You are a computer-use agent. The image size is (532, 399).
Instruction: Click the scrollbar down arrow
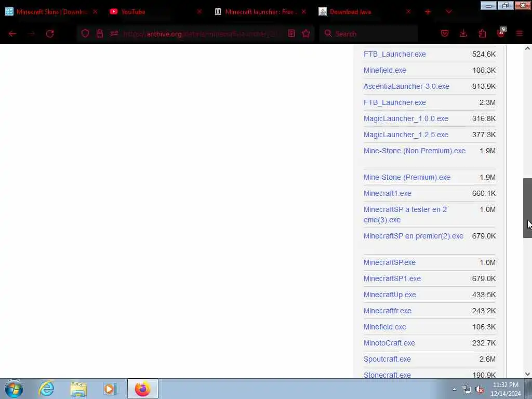tap(527, 374)
